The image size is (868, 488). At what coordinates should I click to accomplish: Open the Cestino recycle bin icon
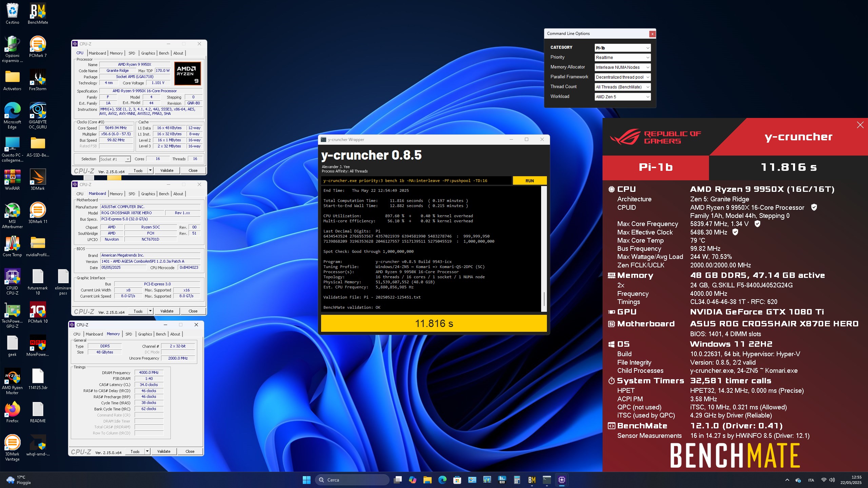tap(12, 14)
